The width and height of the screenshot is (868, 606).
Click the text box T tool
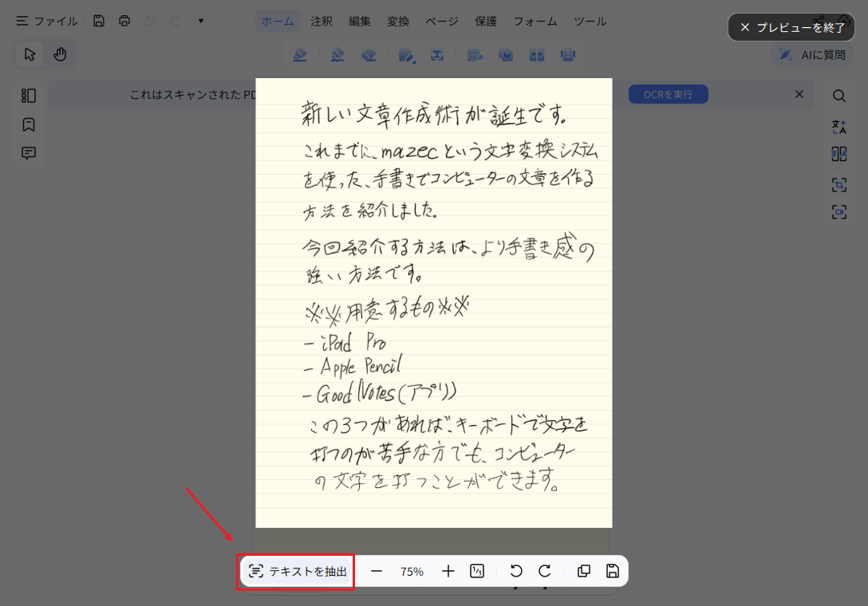pyautogui.click(x=437, y=55)
